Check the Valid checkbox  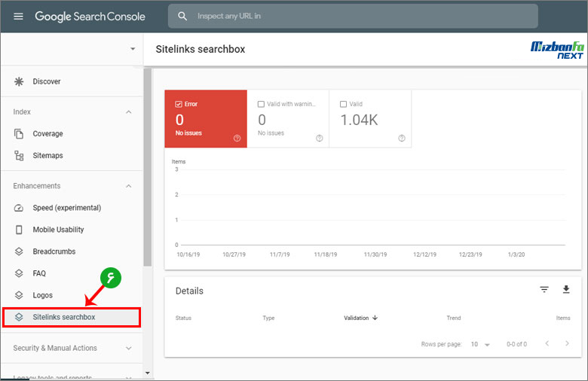tap(343, 104)
